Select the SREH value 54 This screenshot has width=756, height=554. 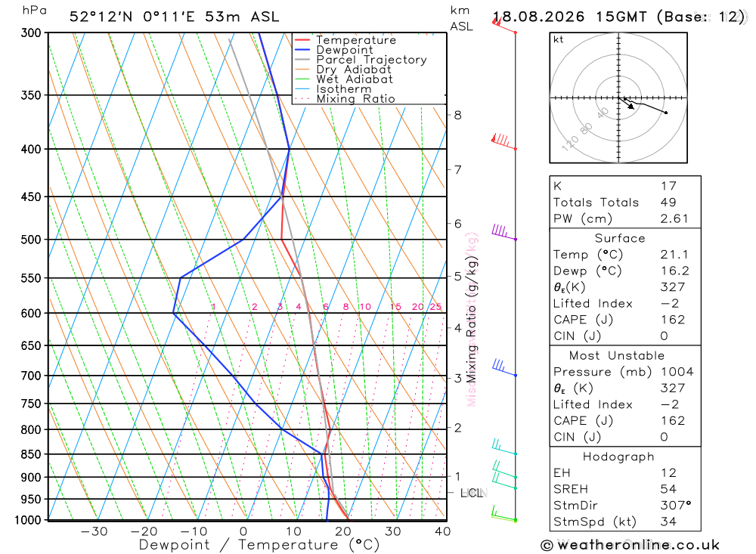668,490
